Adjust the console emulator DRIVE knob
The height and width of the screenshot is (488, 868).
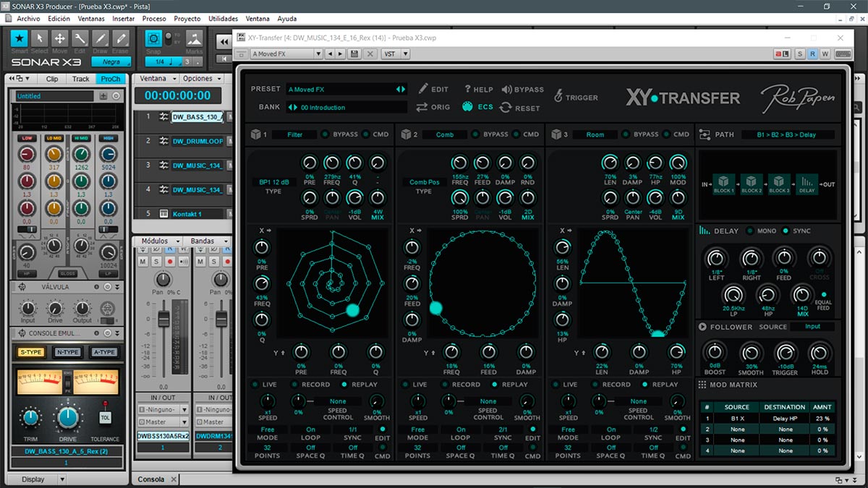(68, 417)
